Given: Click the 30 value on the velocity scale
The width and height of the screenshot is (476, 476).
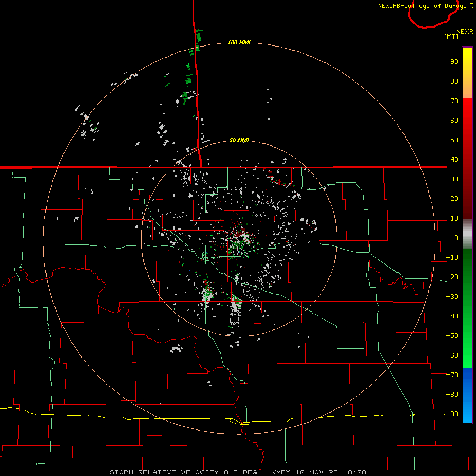Looking at the screenshot, I should coord(454,179).
